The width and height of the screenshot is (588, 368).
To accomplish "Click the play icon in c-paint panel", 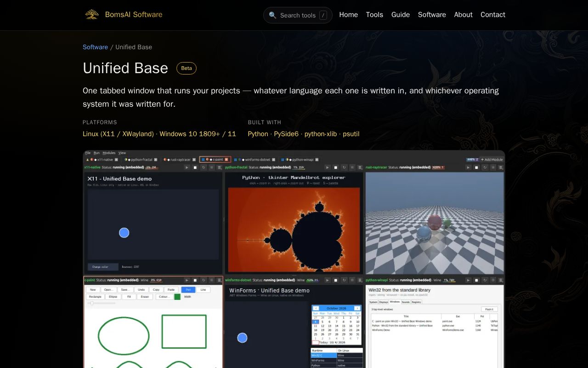I will point(187,280).
